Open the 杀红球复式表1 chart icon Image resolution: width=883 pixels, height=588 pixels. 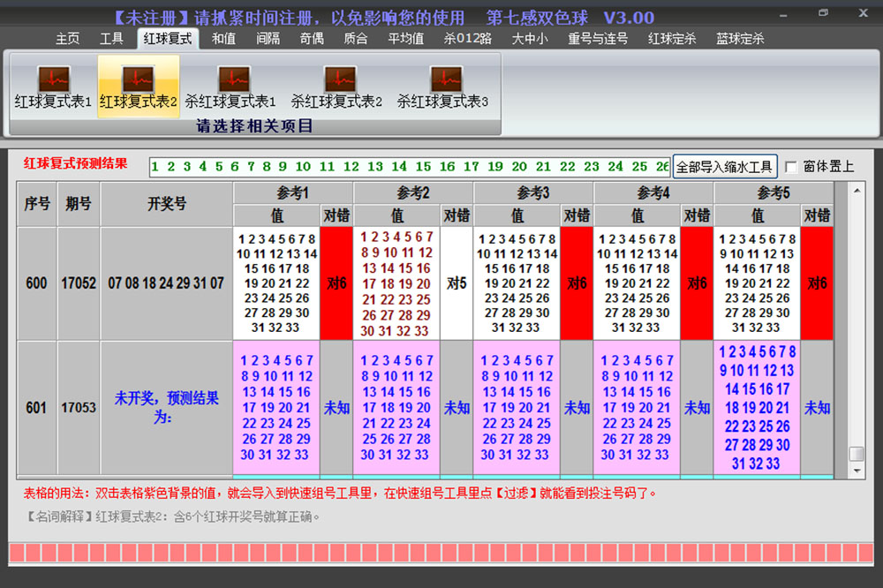point(230,87)
